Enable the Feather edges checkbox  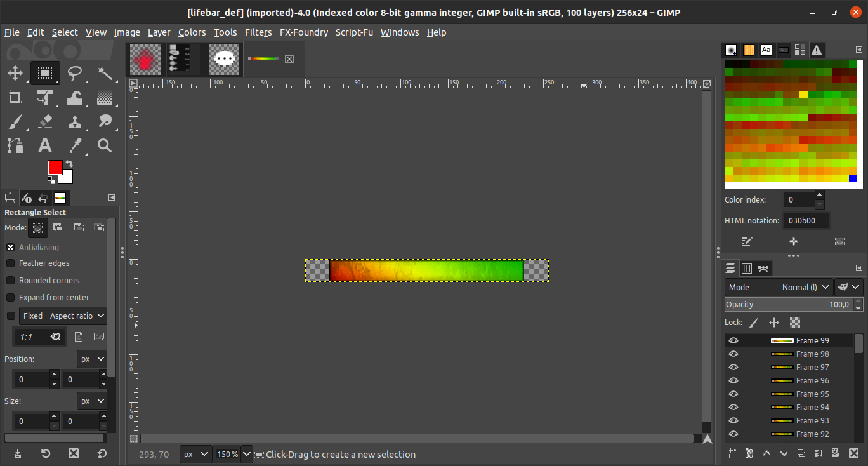coord(11,263)
